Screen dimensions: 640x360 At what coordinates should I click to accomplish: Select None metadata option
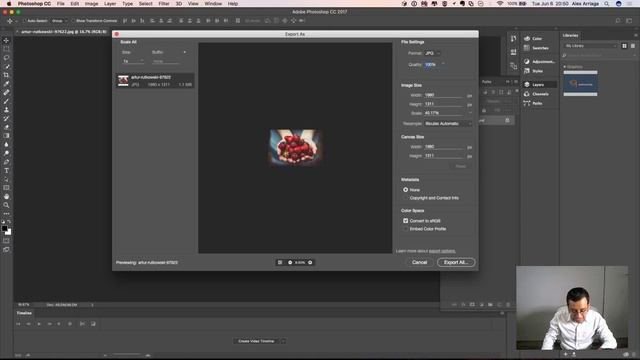tap(406, 190)
